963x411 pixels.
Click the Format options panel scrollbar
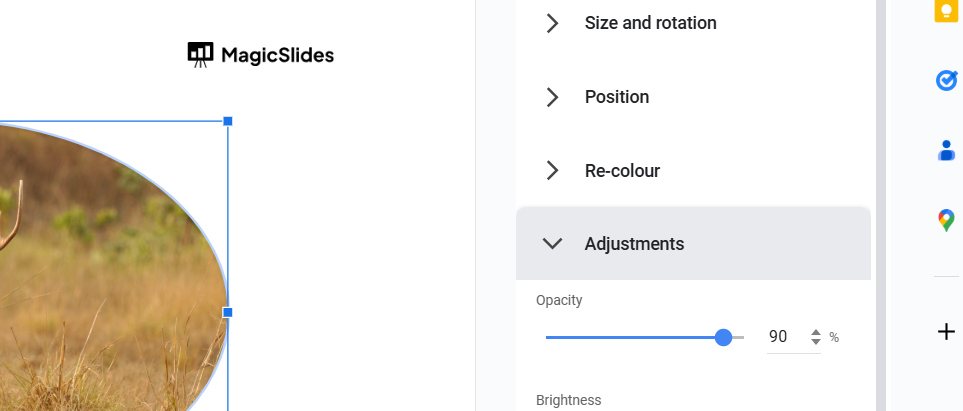880,200
